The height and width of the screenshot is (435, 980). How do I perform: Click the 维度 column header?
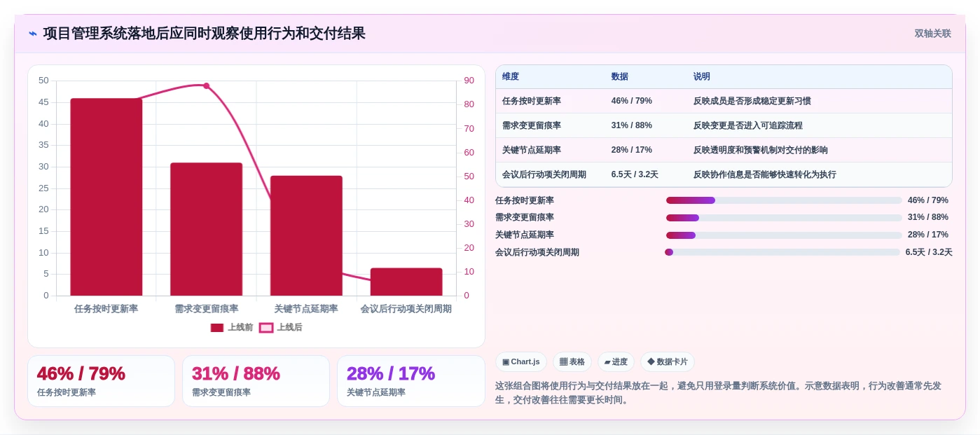[x=511, y=77]
